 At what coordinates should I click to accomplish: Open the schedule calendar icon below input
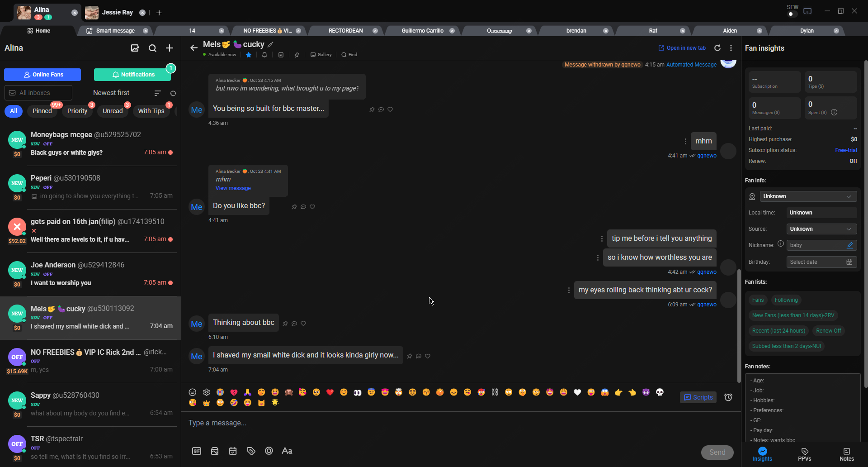(233, 451)
